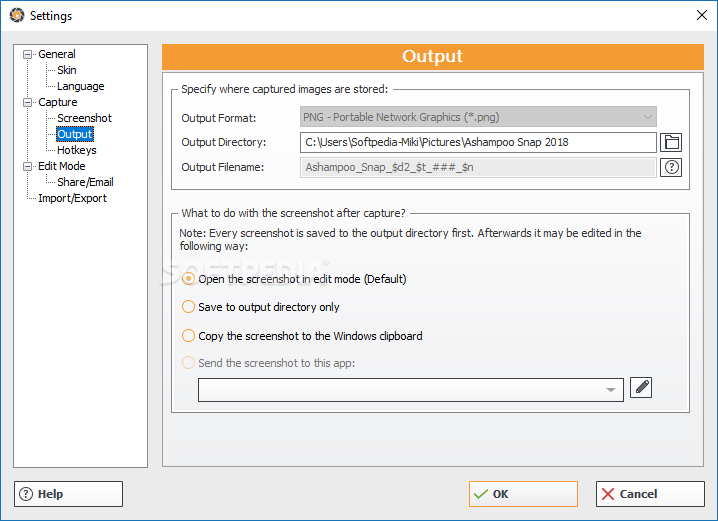Screen dimensions: 718x521
Task: Click the Output Directory path field
Action: (x=478, y=142)
